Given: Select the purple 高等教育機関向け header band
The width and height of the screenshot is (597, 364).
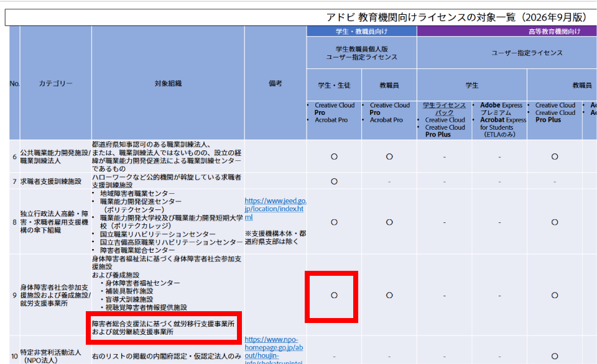Looking at the screenshot, I should click(507, 31).
